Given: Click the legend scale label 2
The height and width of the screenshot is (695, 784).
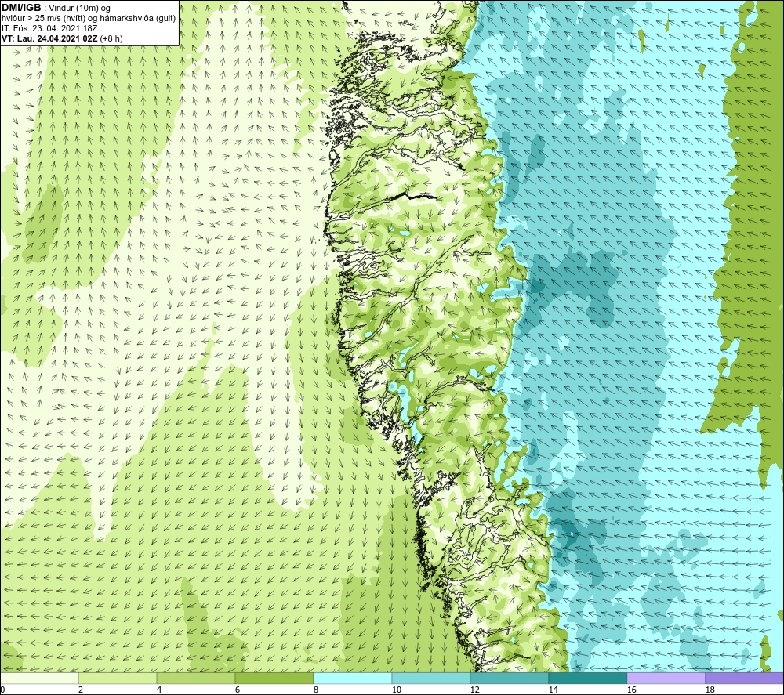Looking at the screenshot, I should pyautogui.click(x=81, y=690).
